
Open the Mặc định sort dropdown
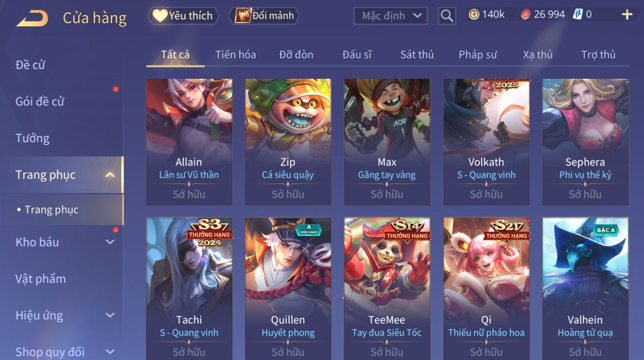(x=390, y=16)
